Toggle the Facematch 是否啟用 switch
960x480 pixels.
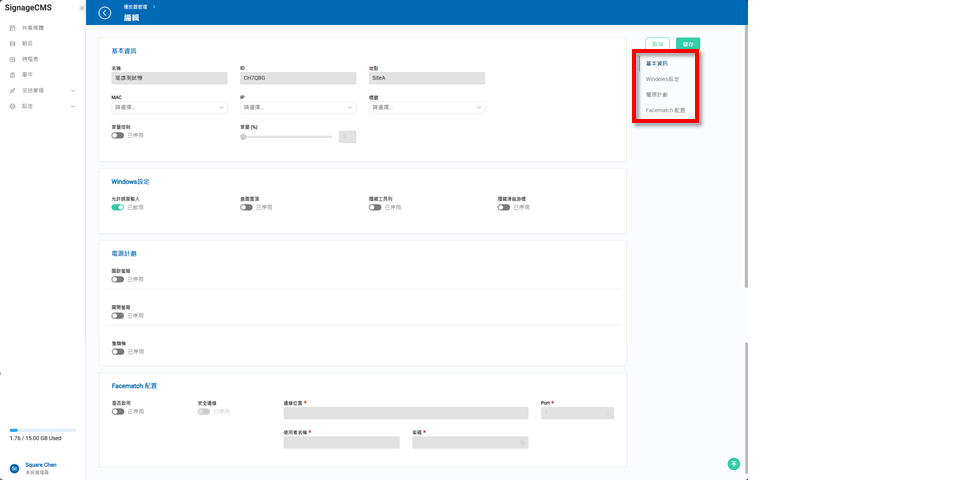pyautogui.click(x=118, y=411)
